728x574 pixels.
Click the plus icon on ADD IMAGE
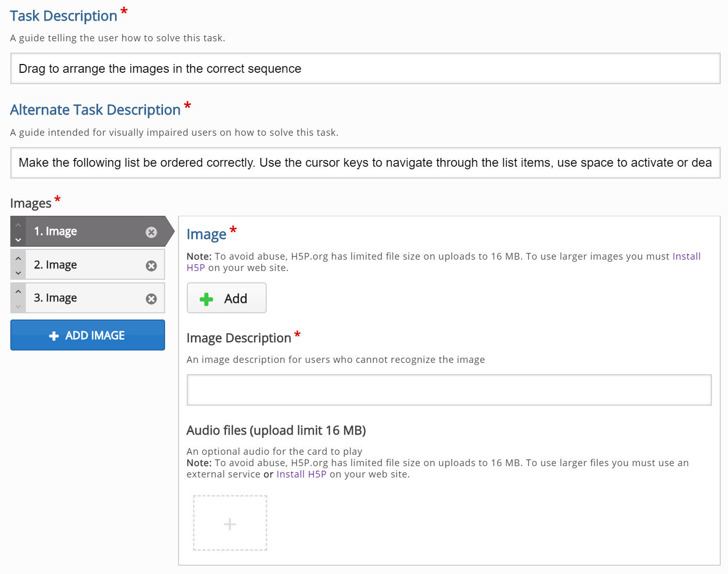(x=54, y=336)
